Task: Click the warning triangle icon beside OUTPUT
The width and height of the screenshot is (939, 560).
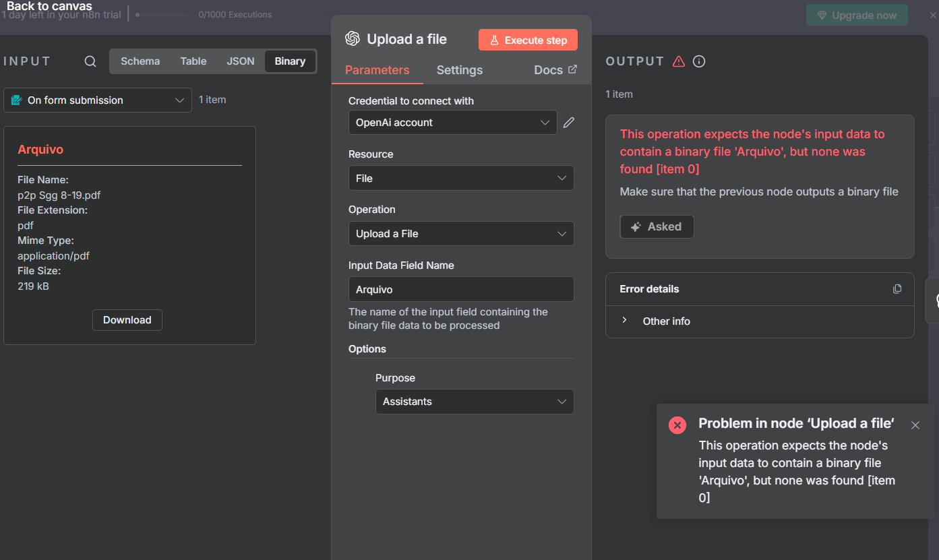Action: coord(679,61)
